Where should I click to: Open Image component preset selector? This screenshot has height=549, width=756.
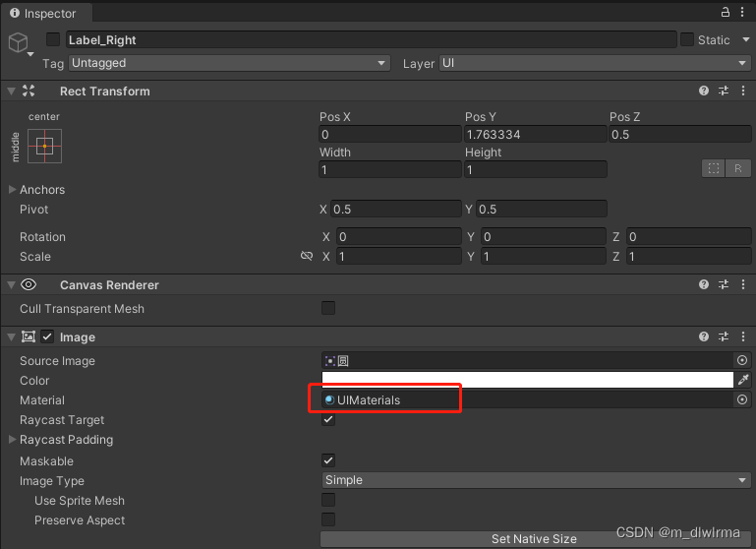click(724, 336)
